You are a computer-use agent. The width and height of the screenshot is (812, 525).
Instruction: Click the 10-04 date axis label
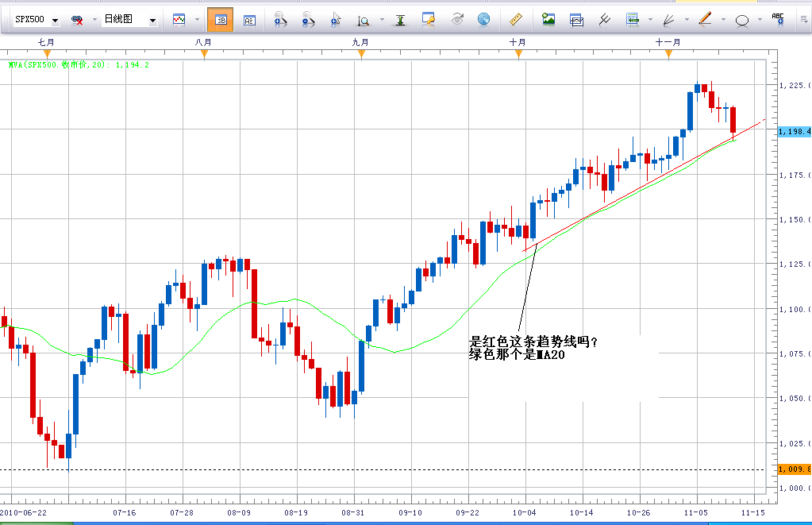point(524,512)
